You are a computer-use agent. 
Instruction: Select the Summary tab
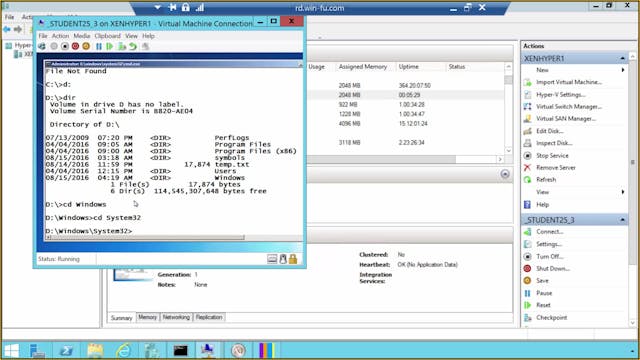tap(122, 318)
